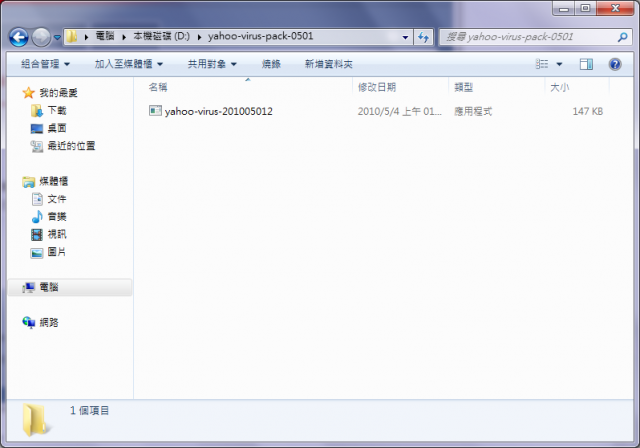
Task: Expand arrow before 電腦 breadcrumb
Action: (x=86, y=37)
